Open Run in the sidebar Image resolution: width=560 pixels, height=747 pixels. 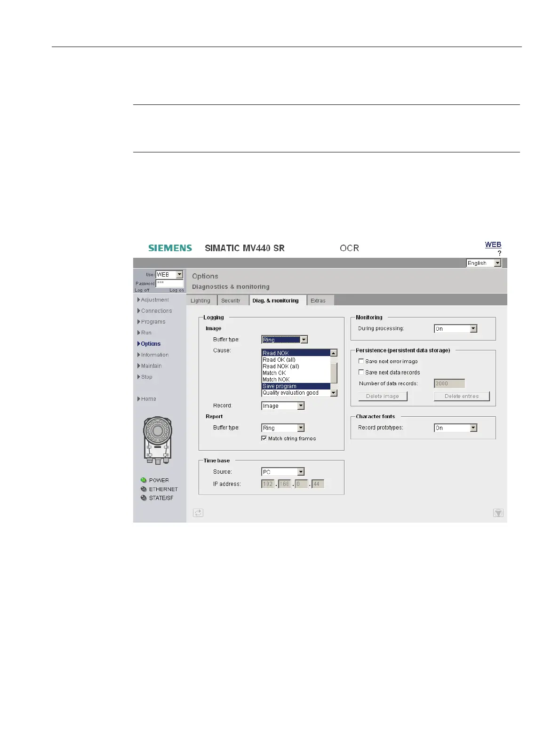point(144,333)
